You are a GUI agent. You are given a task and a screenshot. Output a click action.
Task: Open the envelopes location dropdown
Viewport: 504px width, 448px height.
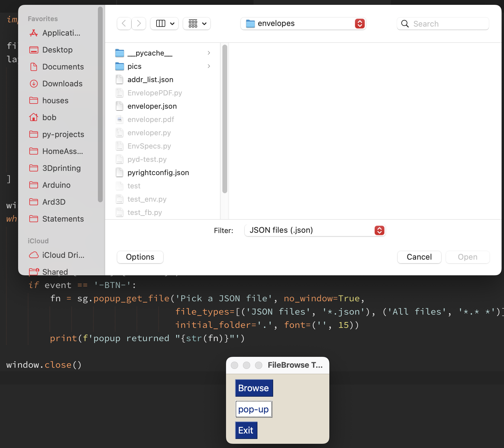(360, 23)
